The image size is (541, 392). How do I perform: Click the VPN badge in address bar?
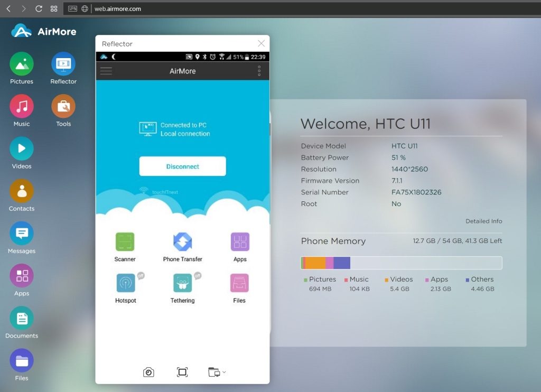pyautogui.click(x=72, y=8)
